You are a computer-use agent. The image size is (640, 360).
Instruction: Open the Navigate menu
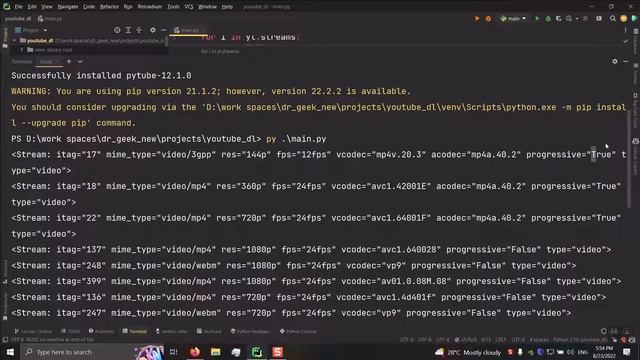tap(68, 7)
